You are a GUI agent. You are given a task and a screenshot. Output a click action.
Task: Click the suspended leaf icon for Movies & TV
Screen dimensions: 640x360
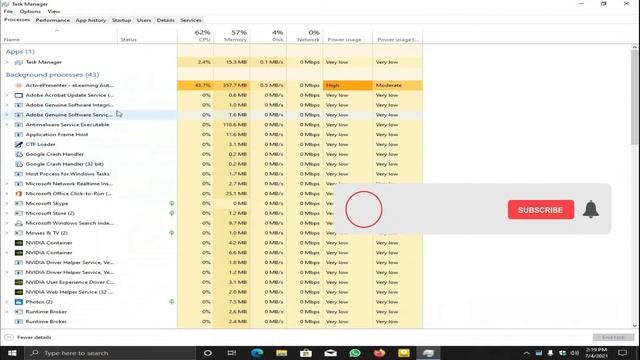[172, 233]
